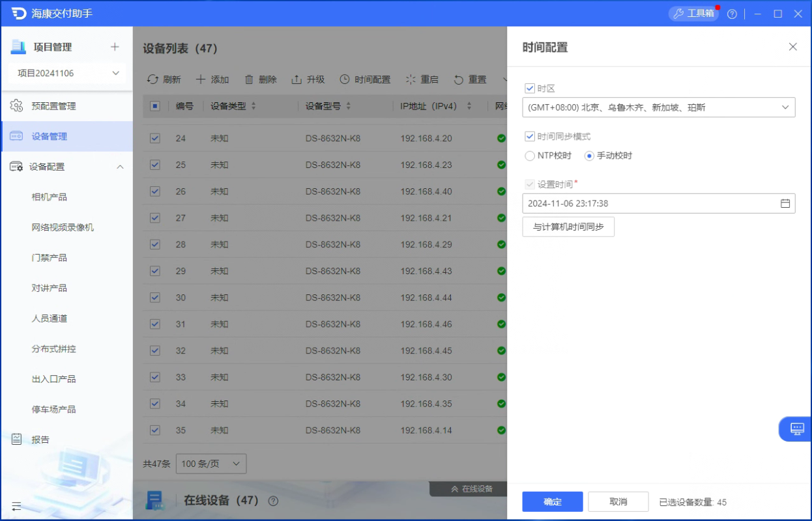Open the 工具箱 toolbox
812x521 pixels.
coord(693,14)
